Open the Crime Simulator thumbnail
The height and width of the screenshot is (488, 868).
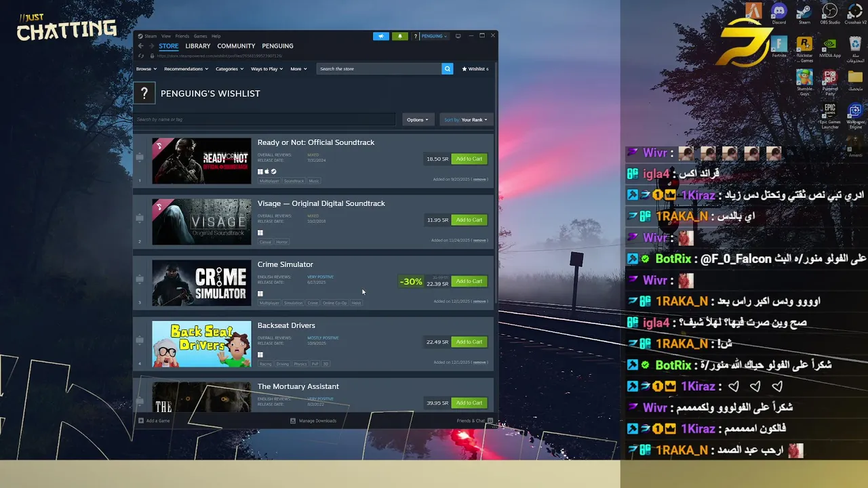(201, 283)
